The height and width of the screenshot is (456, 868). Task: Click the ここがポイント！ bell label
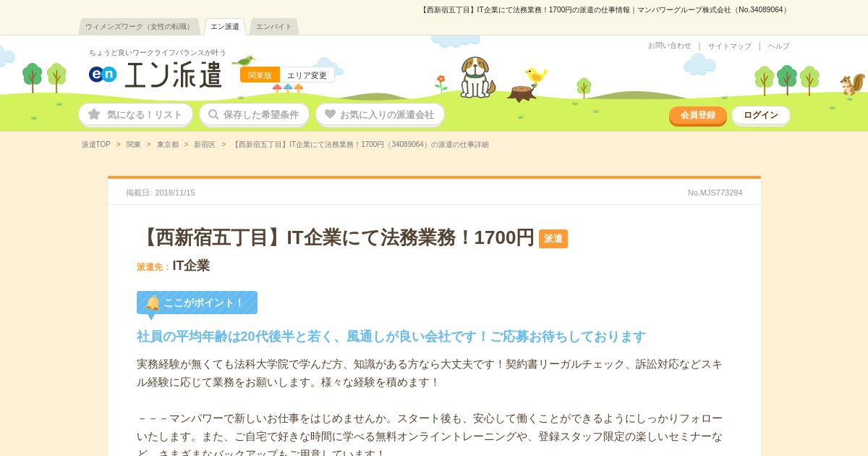coord(197,303)
